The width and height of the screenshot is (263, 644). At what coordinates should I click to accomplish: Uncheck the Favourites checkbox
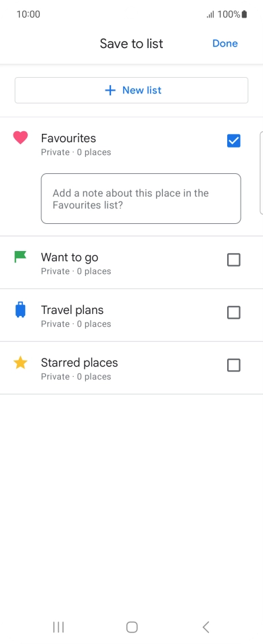point(233,141)
